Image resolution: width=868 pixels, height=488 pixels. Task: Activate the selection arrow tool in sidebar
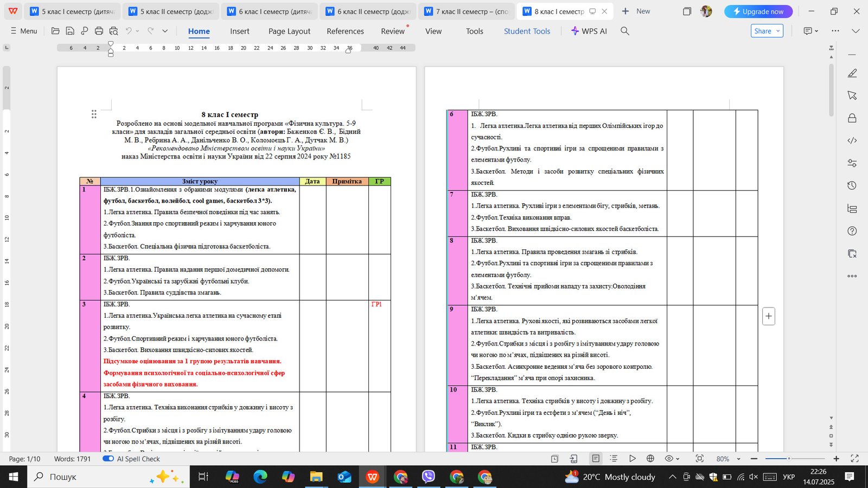[852, 95]
